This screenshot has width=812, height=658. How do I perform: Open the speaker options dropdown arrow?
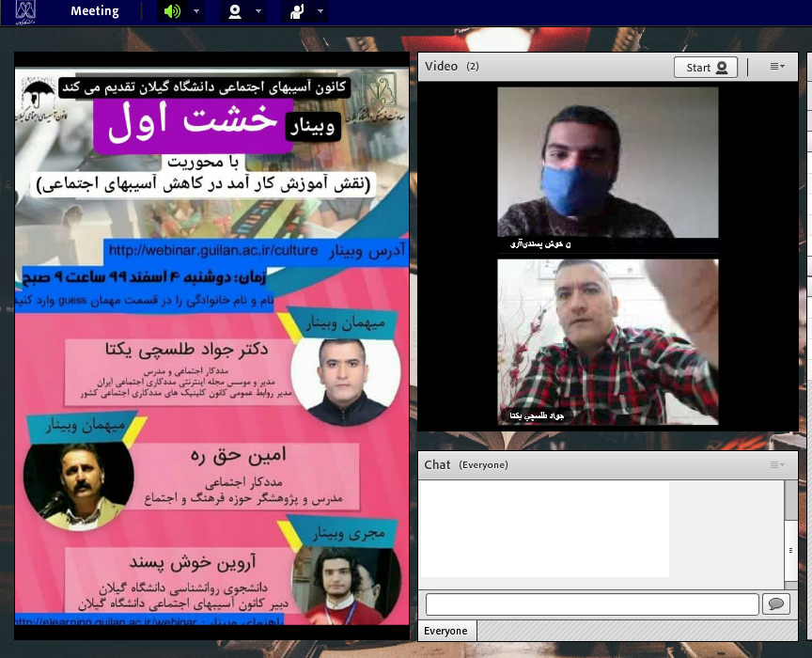pyautogui.click(x=196, y=11)
